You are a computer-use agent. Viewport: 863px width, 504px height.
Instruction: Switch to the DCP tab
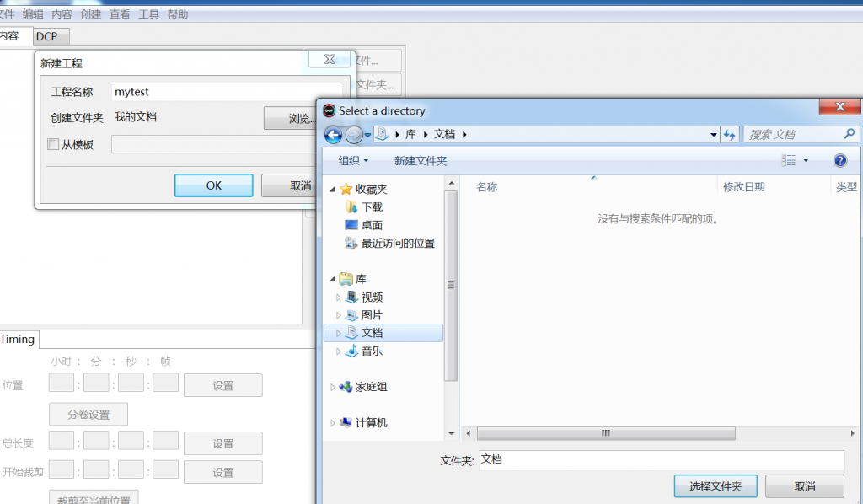pos(51,36)
